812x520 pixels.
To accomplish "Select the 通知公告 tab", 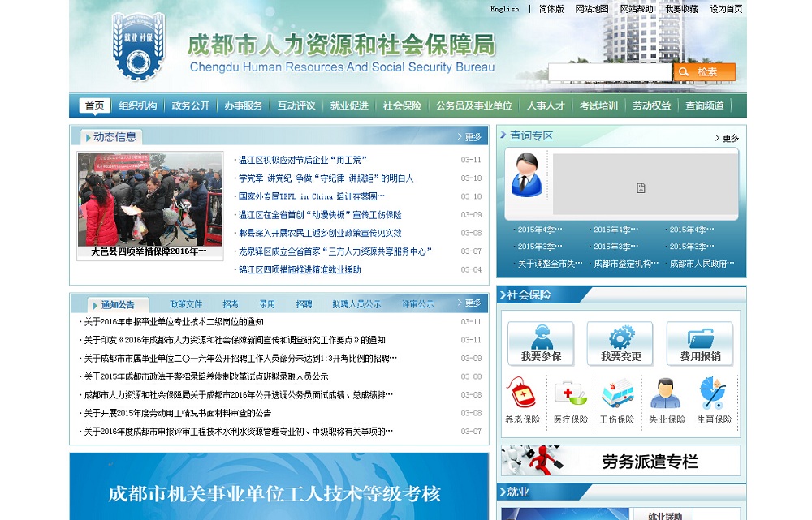I will 118,305.
